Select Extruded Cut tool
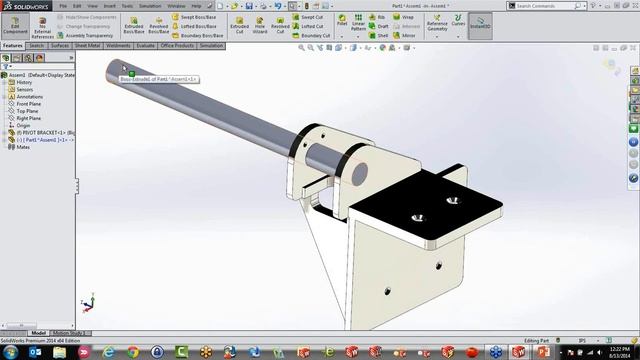Image resolution: width=640 pixels, height=360 pixels. point(240,26)
